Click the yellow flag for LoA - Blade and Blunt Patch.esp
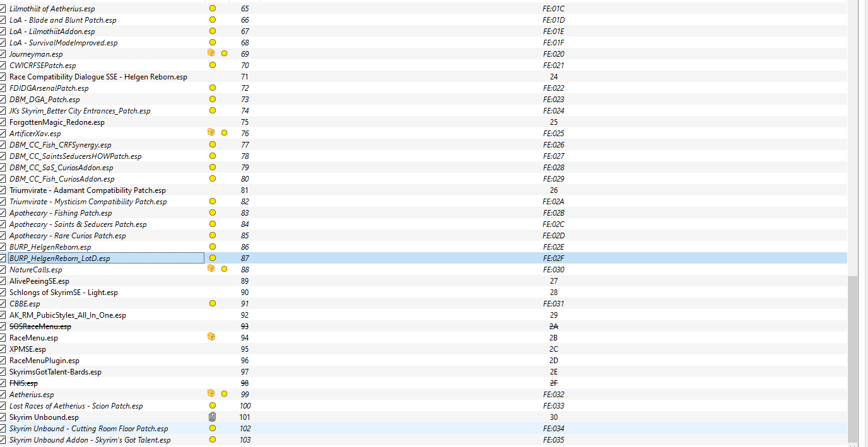868x447 pixels. 212,20
